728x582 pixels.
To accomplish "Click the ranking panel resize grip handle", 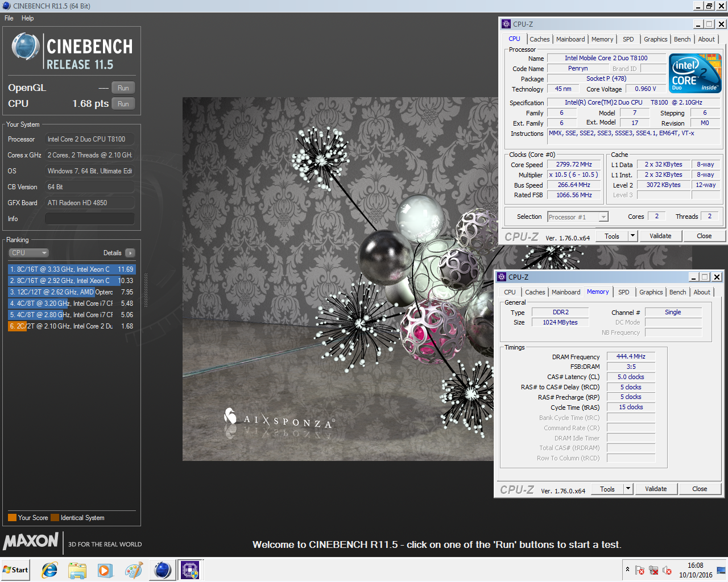I will tap(146, 289).
